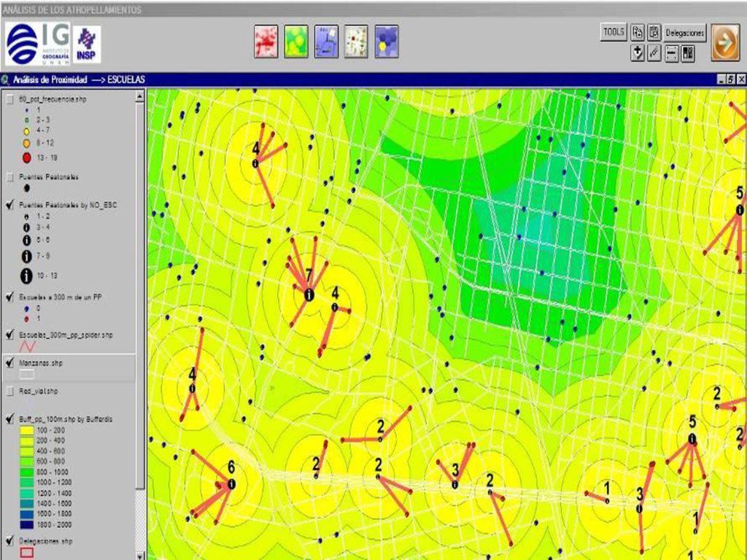Screen dimensions: 747x560
Task: Click the plus-arrow icon below TOOLS row
Action: point(638,52)
